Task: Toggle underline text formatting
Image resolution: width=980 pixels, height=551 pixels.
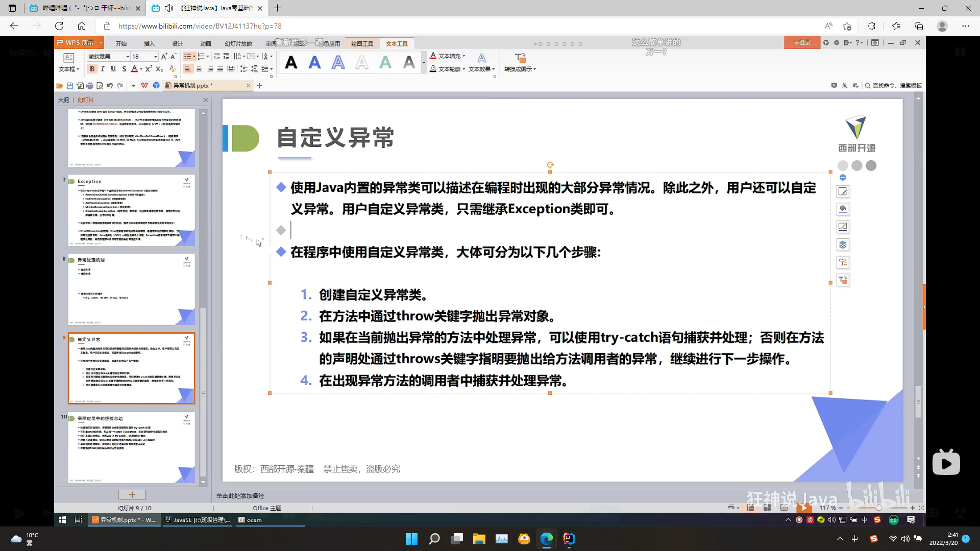Action: pos(113,69)
